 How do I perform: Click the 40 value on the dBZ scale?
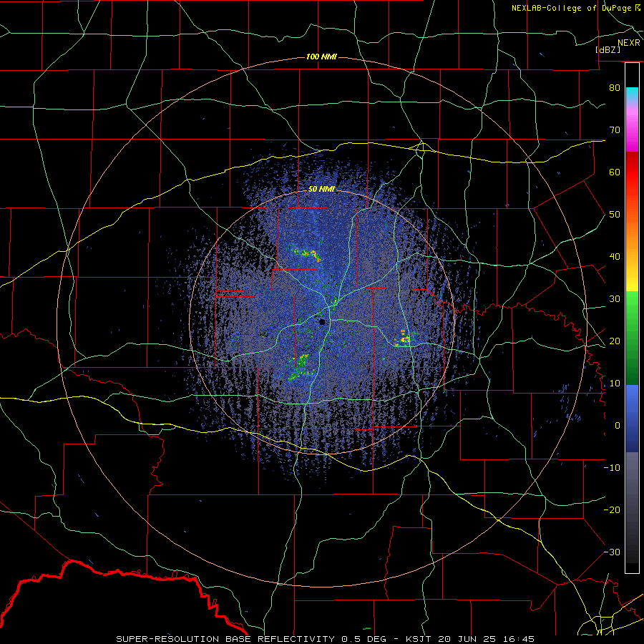click(x=615, y=257)
